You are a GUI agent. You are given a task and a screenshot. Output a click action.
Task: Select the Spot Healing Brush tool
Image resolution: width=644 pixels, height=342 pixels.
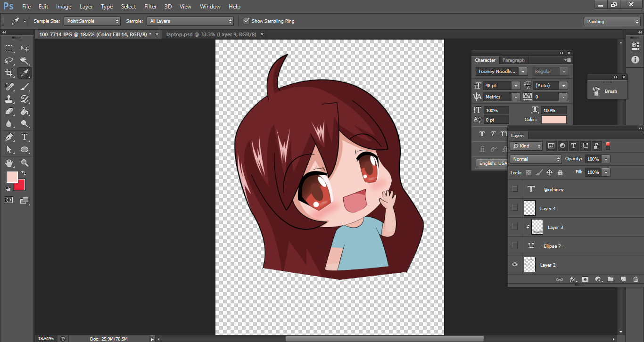coord(9,87)
